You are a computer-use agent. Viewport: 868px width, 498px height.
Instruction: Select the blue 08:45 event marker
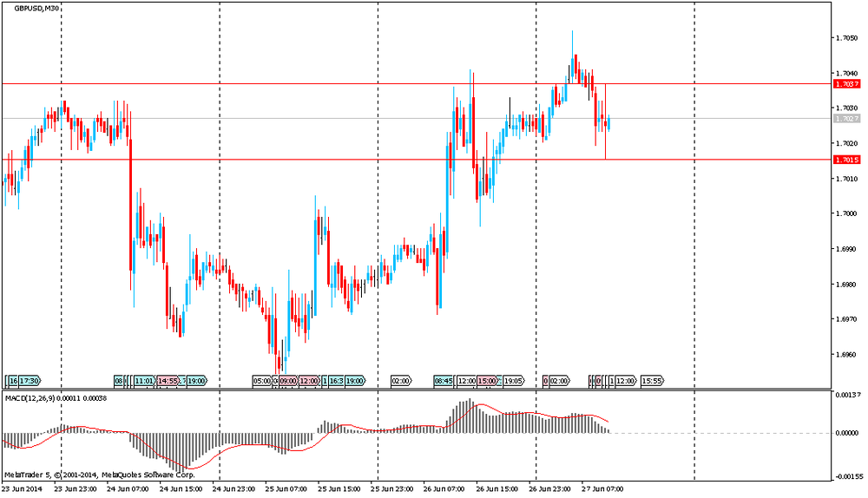click(x=444, y=381)
